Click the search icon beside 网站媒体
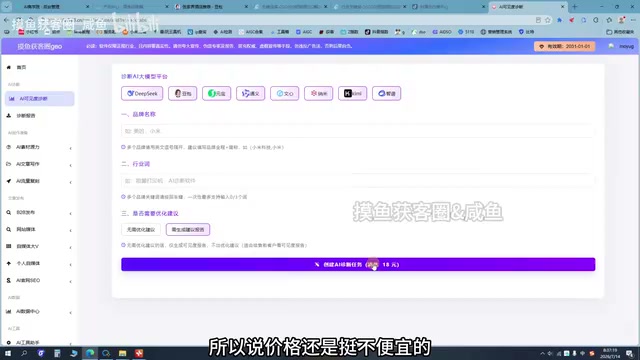The image size is (640, 360). point(9,229)
